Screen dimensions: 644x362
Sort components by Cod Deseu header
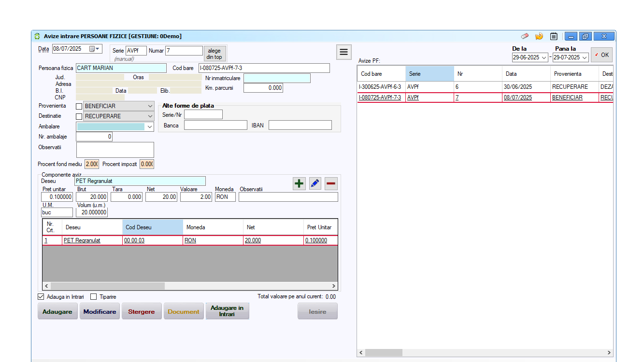pyautogui.click(x=153, y=227)
